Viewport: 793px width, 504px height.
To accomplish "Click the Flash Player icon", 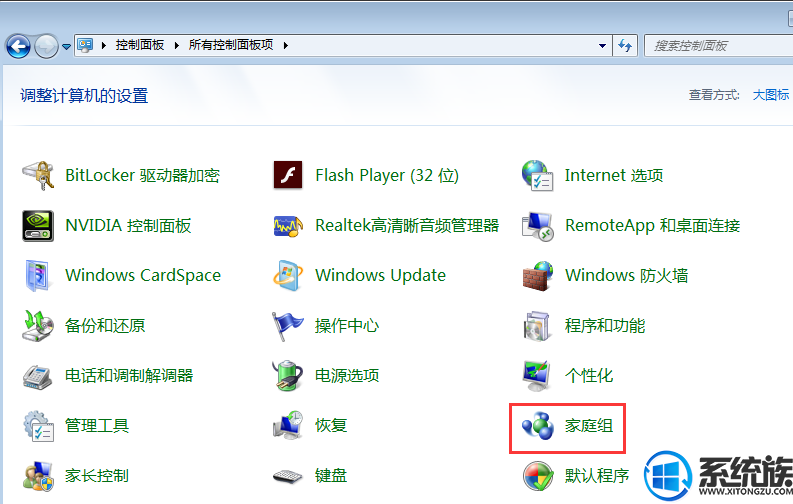I will [288, 175].
